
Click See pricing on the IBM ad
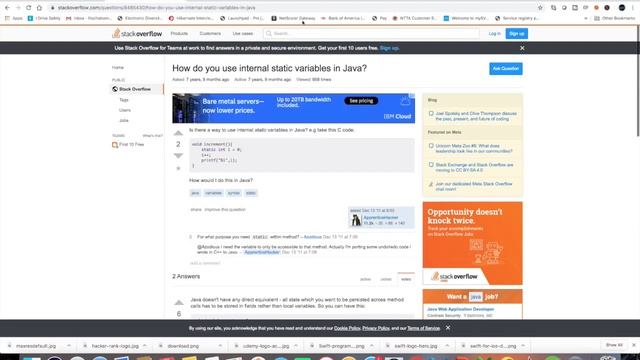click(x=361, y=101)
